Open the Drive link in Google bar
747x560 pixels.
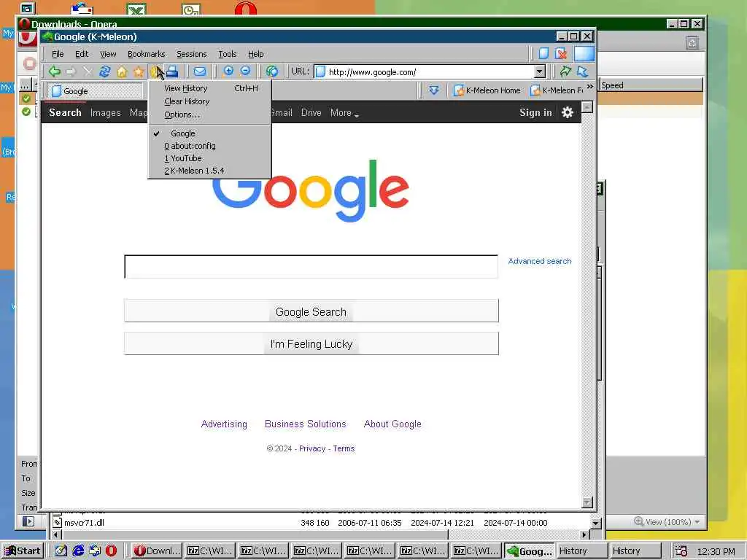click(311, 113)
